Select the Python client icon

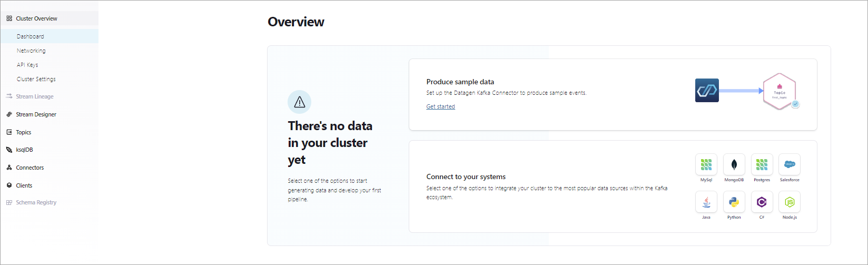(x=734, y=202)
